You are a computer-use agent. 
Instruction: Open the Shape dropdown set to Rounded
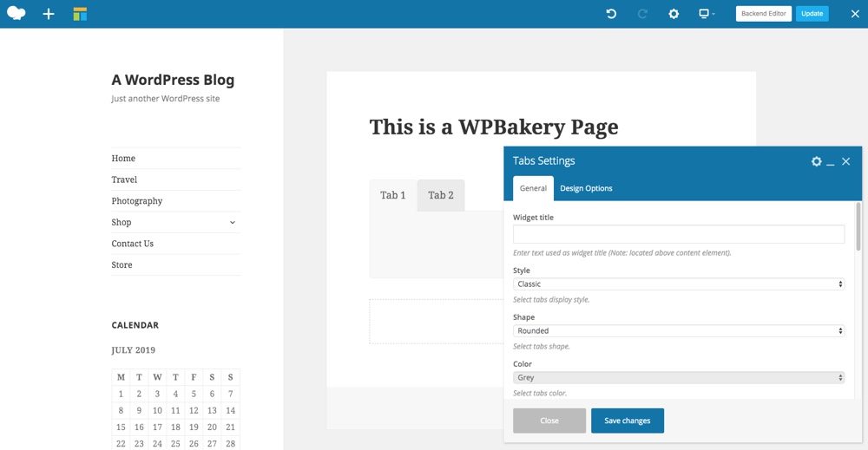(679, 330)
